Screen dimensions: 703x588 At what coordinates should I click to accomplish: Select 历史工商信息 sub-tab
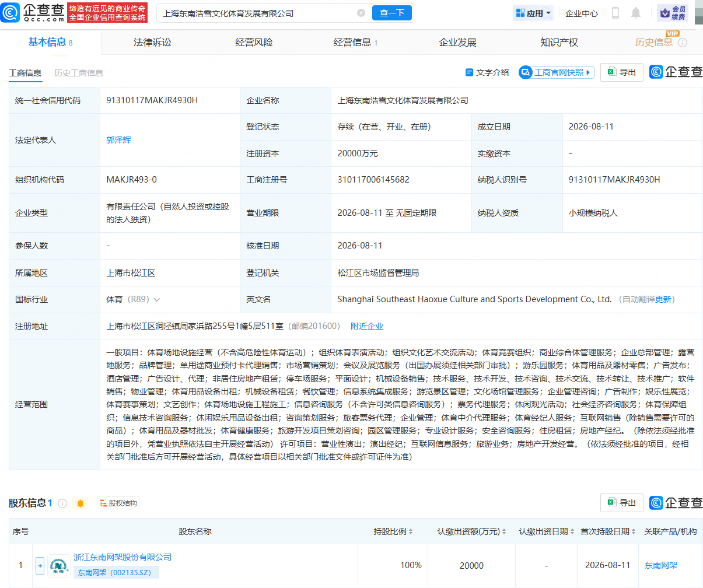79,73
